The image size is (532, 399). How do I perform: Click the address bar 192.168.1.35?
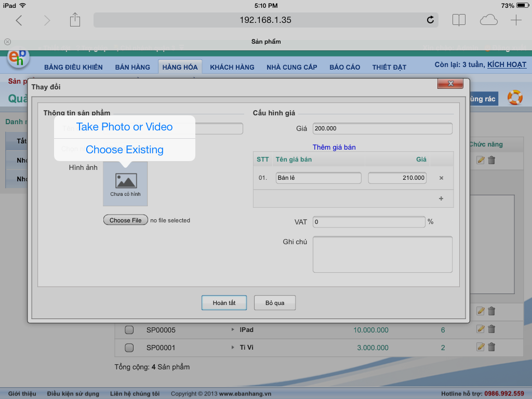265,20
